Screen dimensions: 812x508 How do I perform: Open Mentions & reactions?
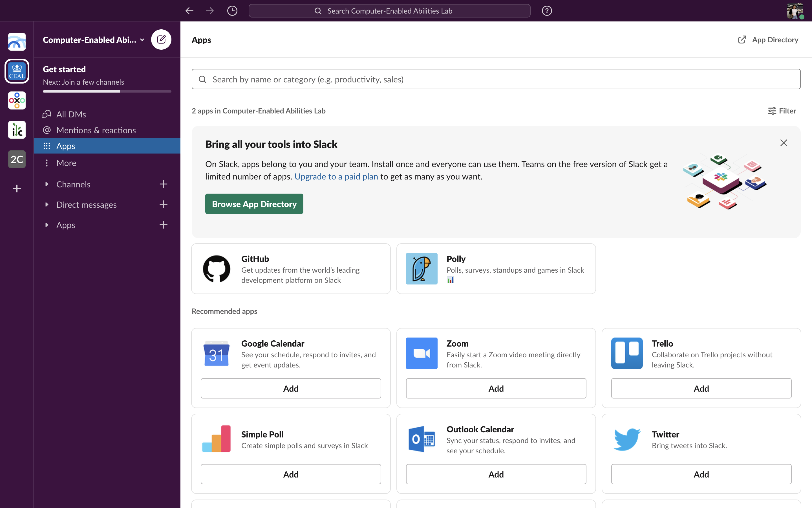pyautogui.click(x=107, y=130)
